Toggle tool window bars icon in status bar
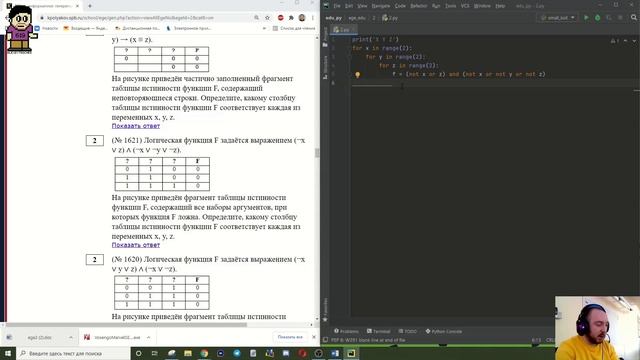640x360 pixels. (x=325, y=340)
